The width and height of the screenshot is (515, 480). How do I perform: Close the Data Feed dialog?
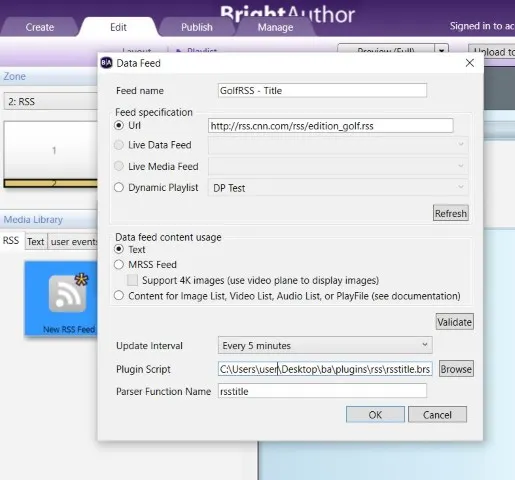(470, 63)
